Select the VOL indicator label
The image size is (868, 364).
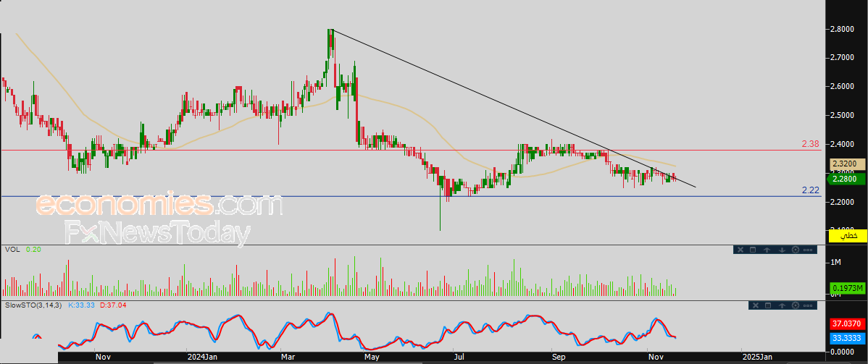pos(12,250)
